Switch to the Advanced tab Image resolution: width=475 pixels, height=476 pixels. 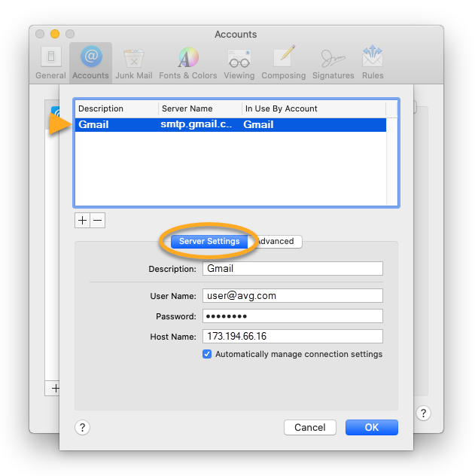tap(275, 242)
